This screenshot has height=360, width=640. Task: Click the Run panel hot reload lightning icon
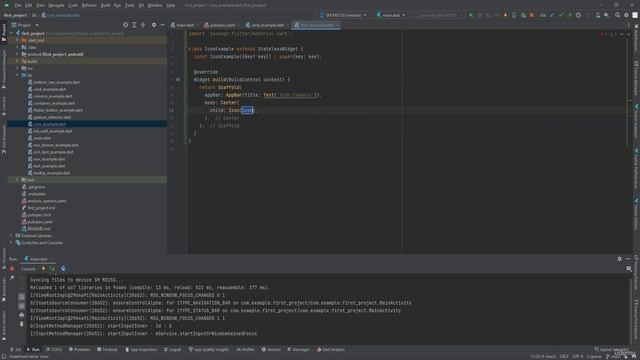tap(43, 269)
